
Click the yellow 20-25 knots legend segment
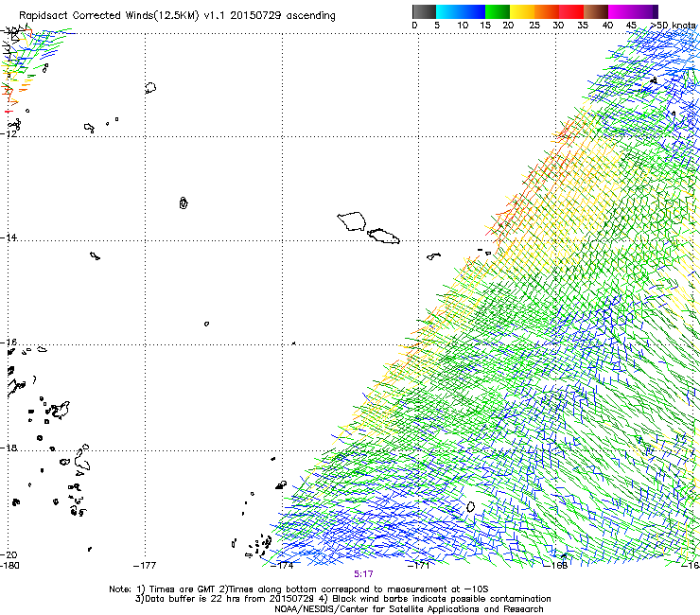coord(522,11)
